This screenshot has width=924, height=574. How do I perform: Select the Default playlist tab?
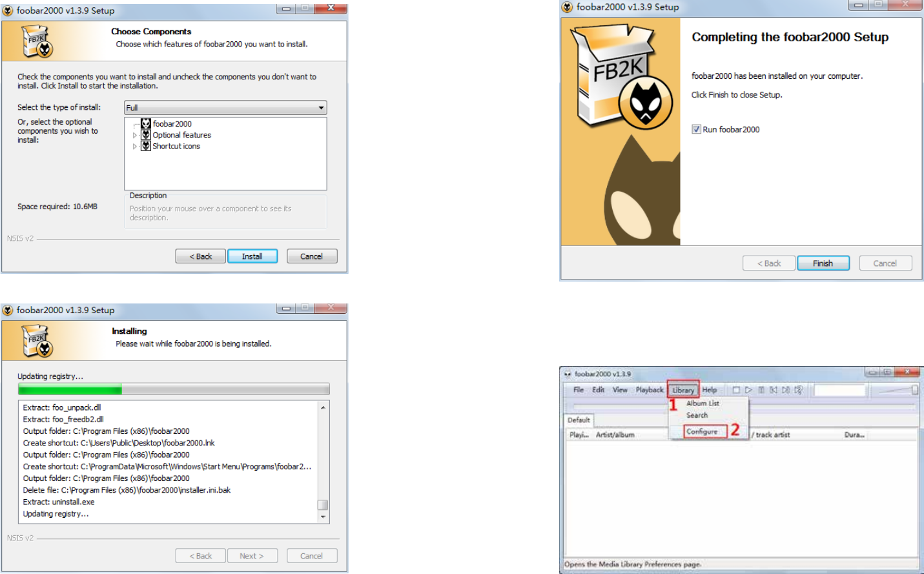(x=579, y=420)
